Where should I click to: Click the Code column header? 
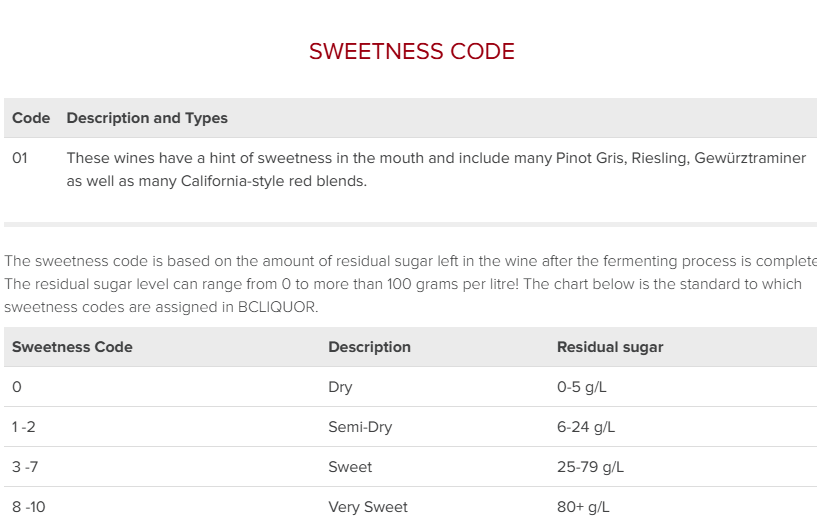tap(31, 118)
